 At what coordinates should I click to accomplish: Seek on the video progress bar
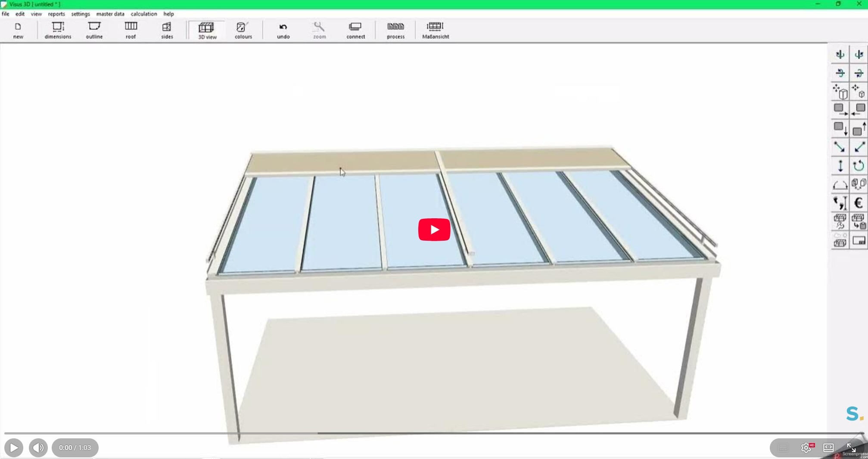pyautogui.click(x=431, y=433)
